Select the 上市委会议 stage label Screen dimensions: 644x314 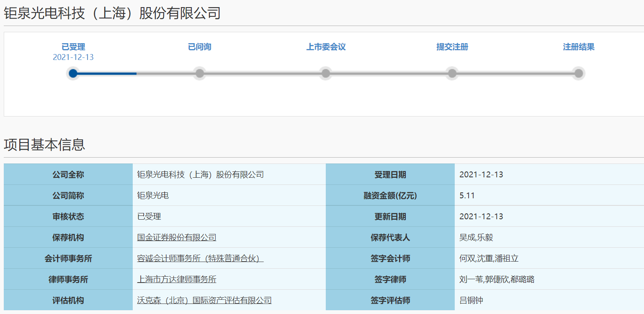[326, 47]
